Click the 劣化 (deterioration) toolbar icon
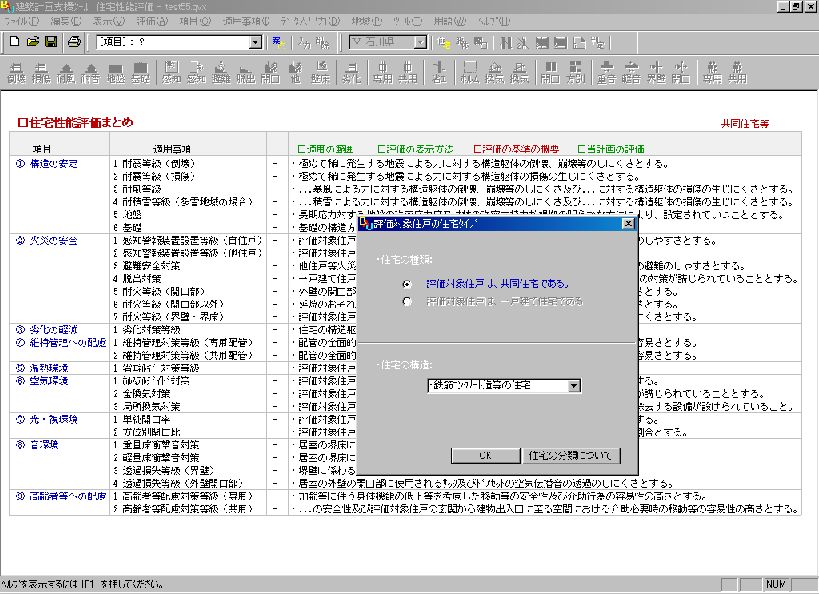The image size is (819, 594). (352, 73)
